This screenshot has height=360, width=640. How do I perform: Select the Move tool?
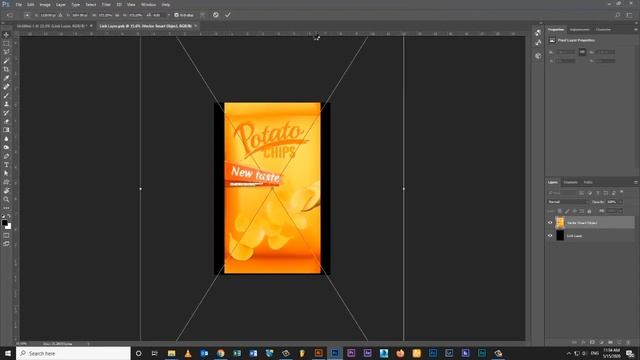6,35
